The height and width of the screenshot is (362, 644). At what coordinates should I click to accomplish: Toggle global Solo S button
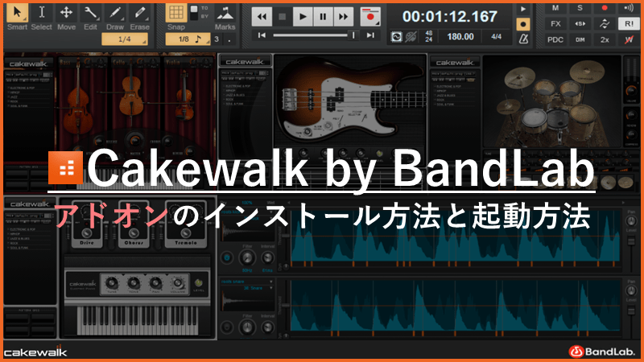point(580,8)
